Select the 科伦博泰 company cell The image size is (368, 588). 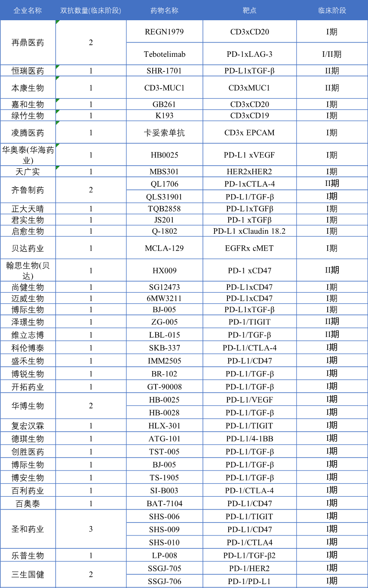pyautogui.click(x=28, y=347)
